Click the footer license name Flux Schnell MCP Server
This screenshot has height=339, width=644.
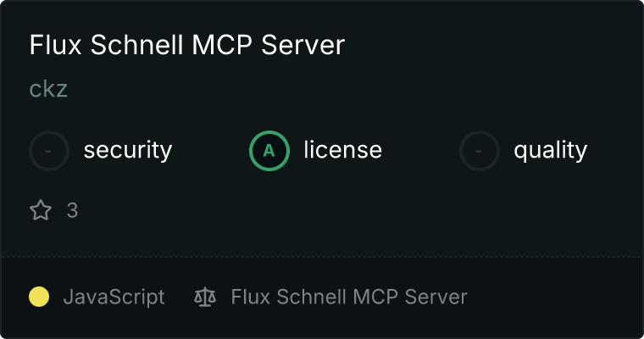(x=349, y=297)
